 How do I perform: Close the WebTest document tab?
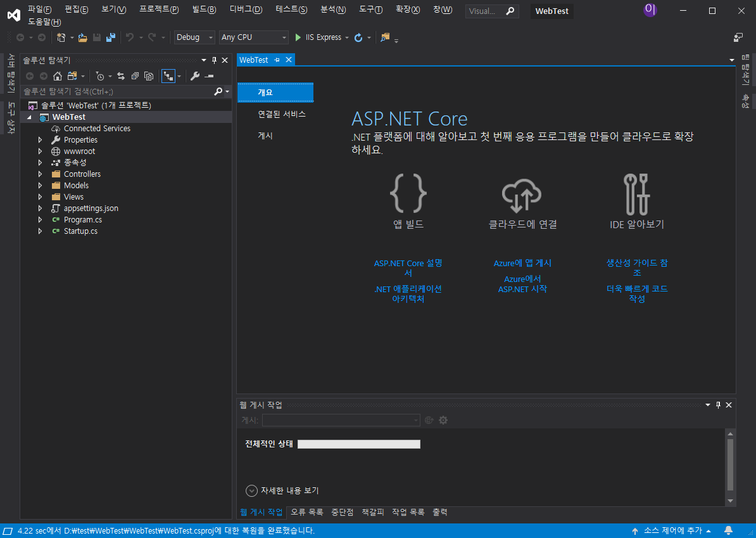288,60
